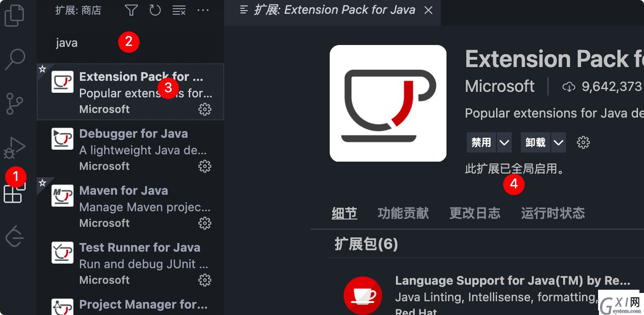Open Test Runner for Java gear settings
Image resolution: width=644 pixels, height=315 pixels.
[204, 280]
